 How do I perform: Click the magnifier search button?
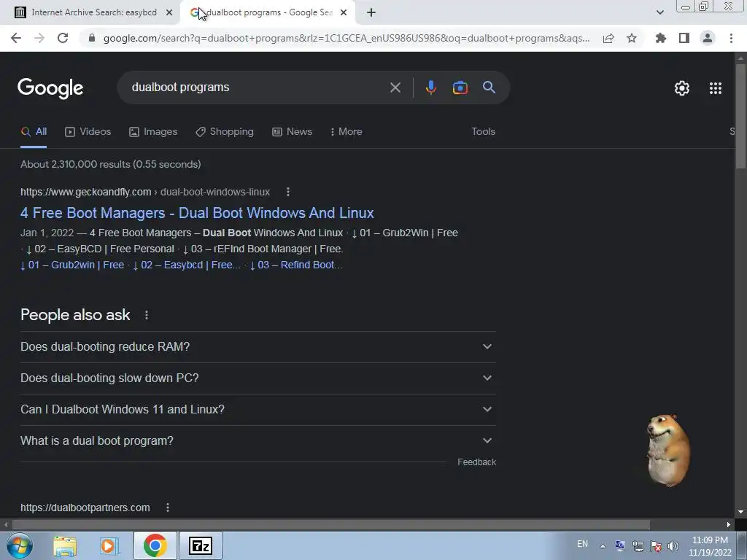(489, 87)
